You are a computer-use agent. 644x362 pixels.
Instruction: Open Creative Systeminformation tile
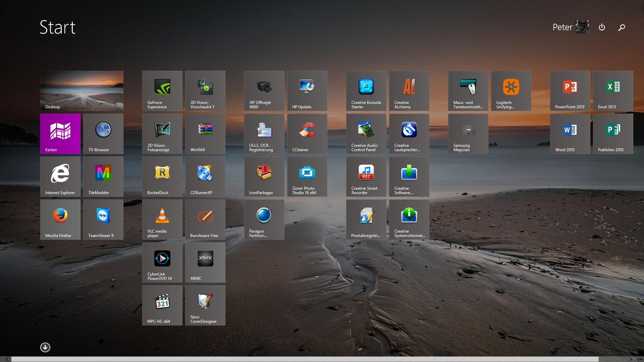tap(409, 219)
